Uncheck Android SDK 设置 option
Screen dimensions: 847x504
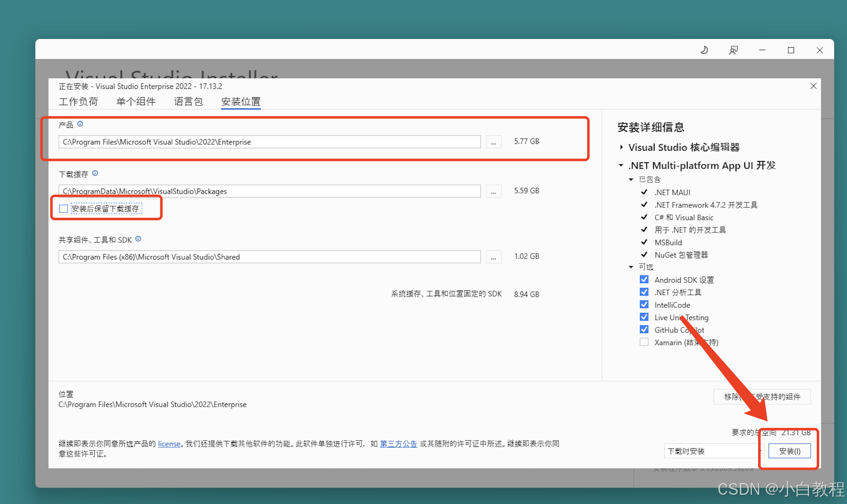(644, 280)
